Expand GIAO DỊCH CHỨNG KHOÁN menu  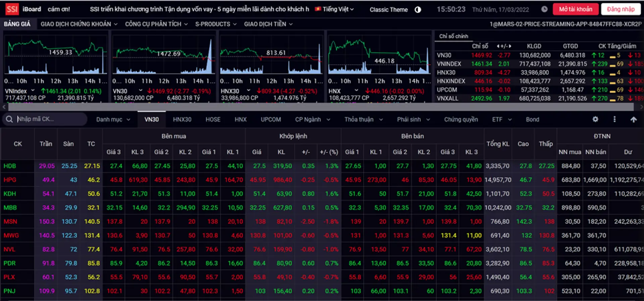click(x=79, y=24)
